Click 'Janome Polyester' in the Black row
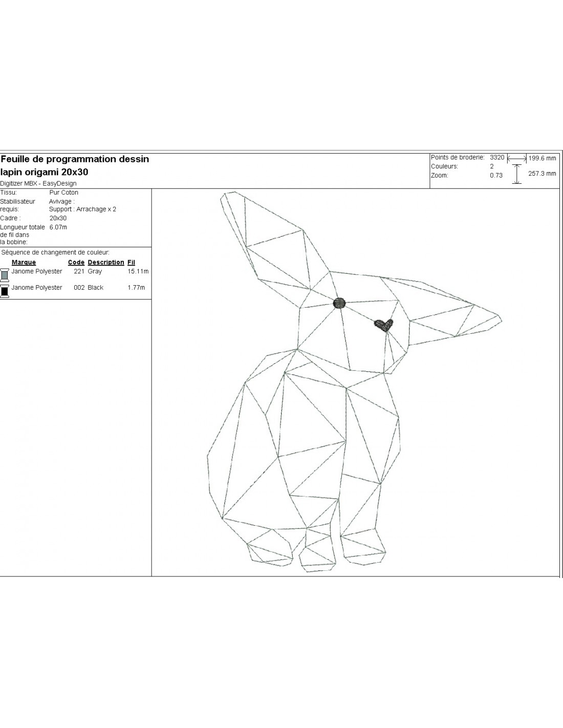This screenshot has width=563, height=728. [x=37, y=288]
